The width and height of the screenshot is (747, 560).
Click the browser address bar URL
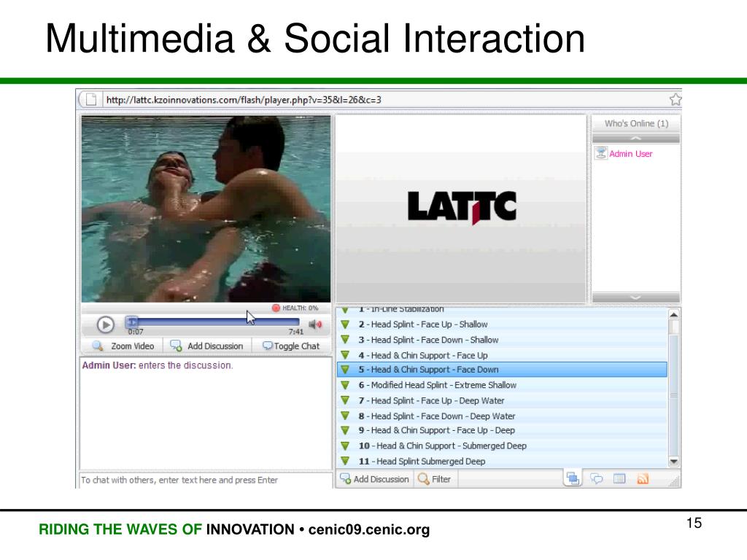244,100
